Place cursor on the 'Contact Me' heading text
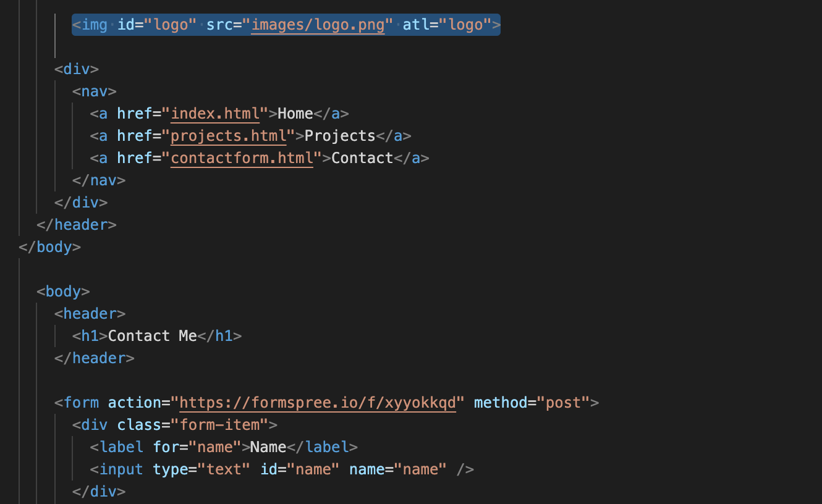Screen dimensions: 822x504 point(152,336)
